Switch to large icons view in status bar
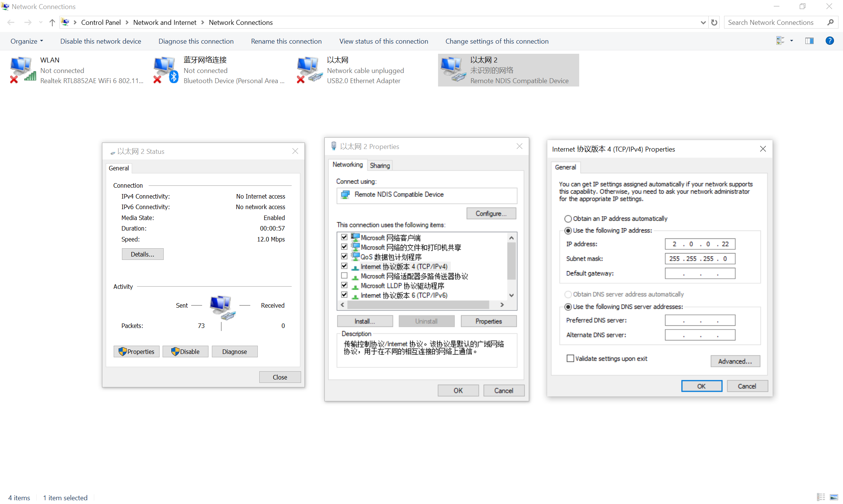 pos(834,497)
